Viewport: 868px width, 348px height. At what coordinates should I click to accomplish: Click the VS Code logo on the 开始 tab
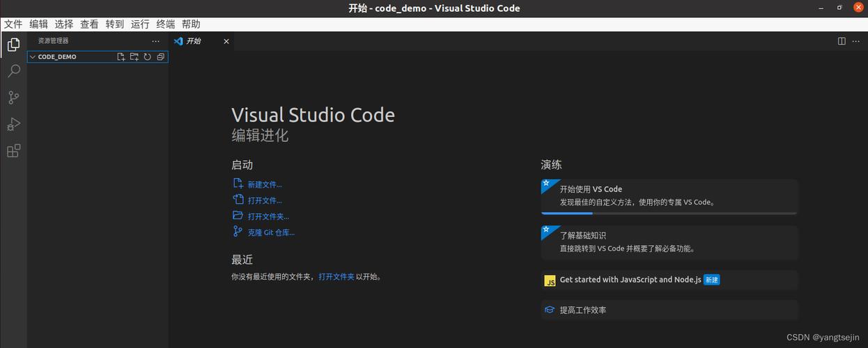coord(178,41)
